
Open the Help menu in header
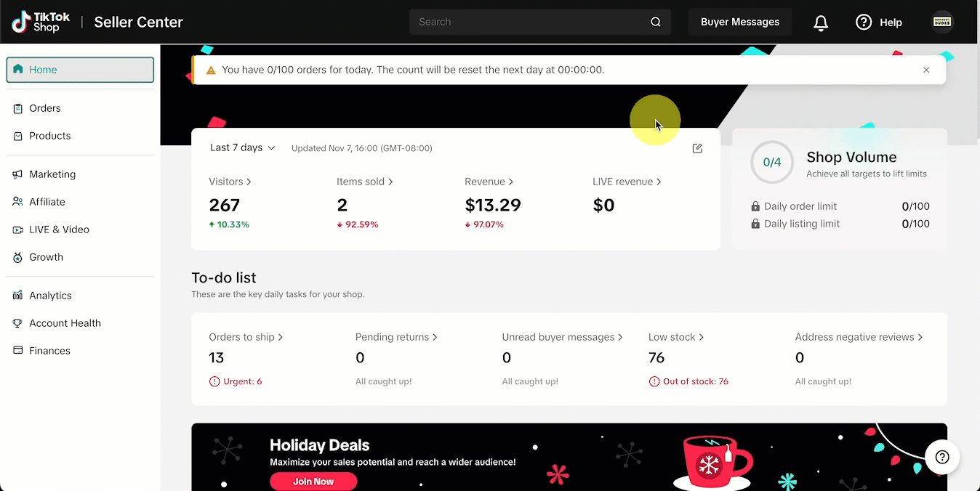[879, 23]
